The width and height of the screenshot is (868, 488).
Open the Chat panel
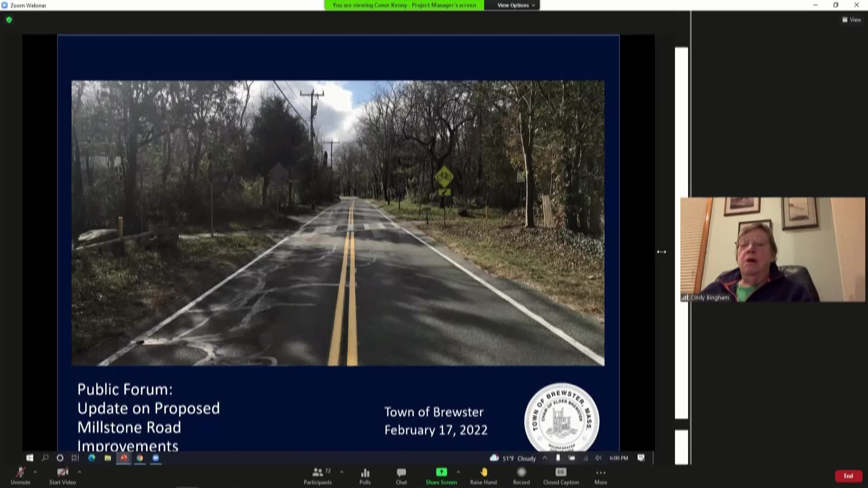[x=401, y=476]
